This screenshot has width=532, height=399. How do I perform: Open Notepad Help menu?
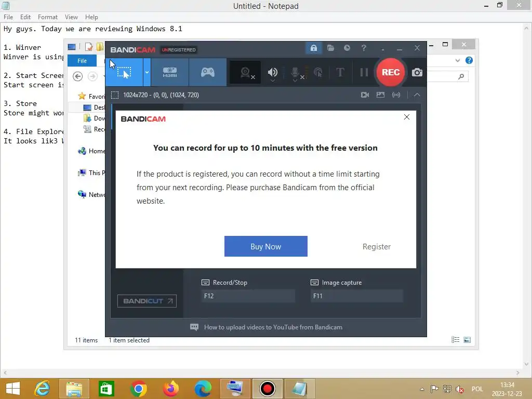click(91, 17)
